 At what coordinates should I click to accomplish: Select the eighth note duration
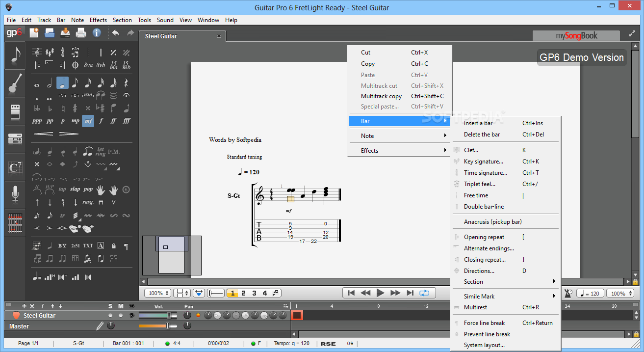tap(75, 83)
